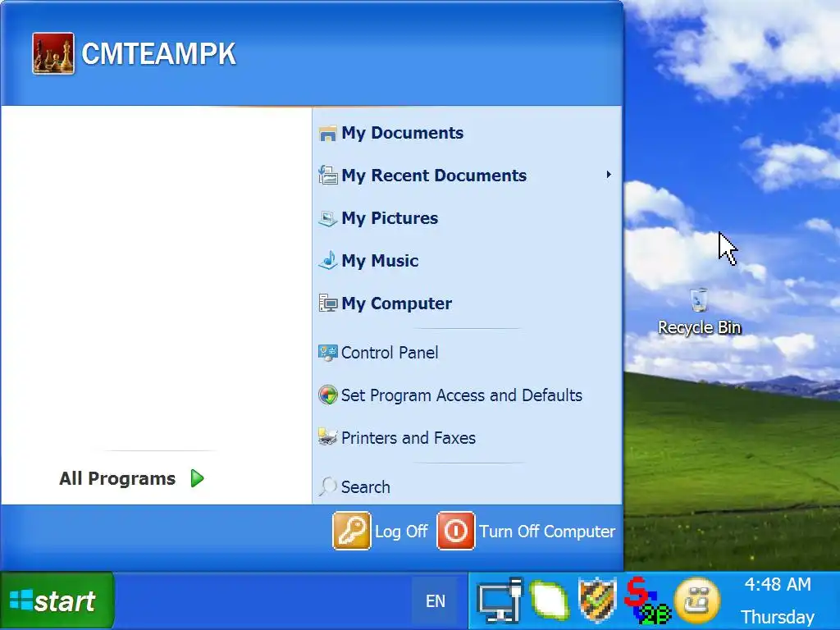Click the security shield tray icon
840x630 pixels.
click(x=597, y=600)
